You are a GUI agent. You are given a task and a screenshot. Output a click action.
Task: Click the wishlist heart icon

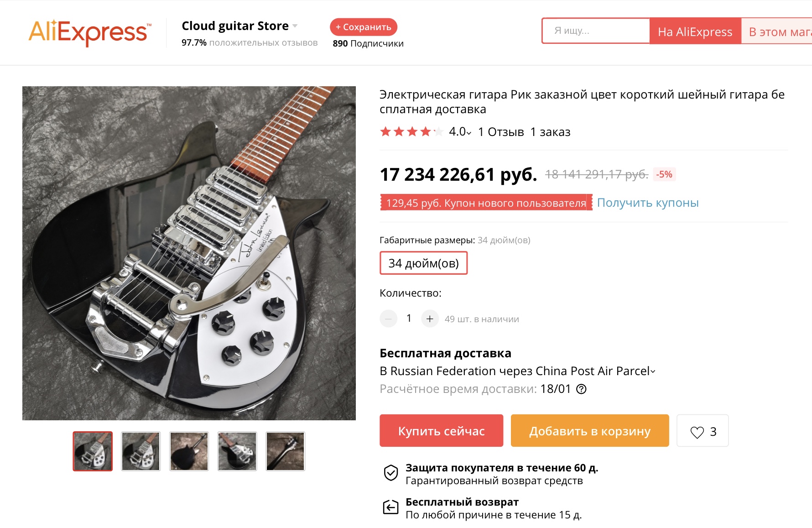pos(697,432)
